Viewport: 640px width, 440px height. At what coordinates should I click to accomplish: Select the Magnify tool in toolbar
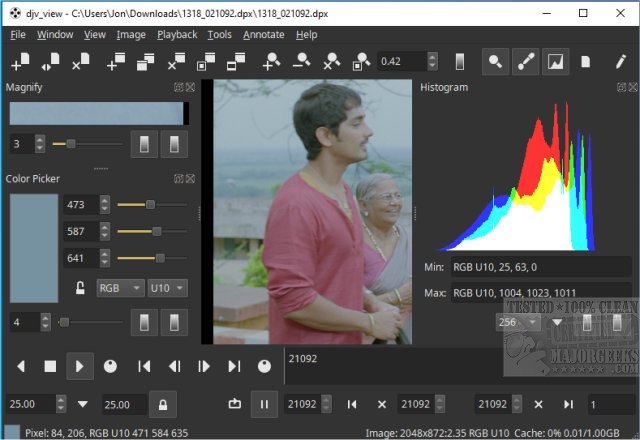pos(495,62)
